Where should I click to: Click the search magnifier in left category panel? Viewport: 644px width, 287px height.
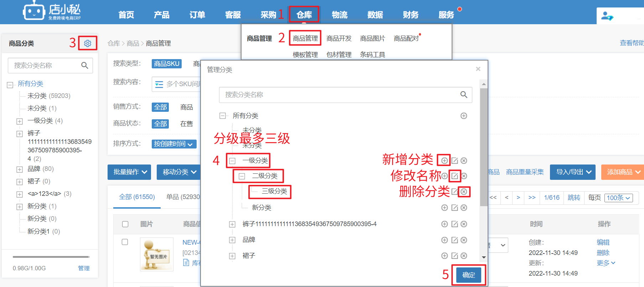[x=84, y=66]
